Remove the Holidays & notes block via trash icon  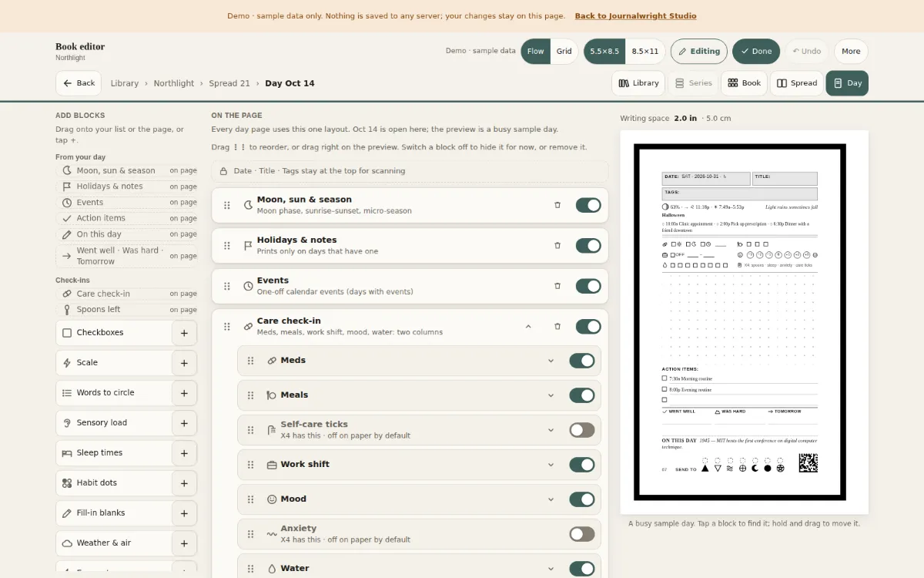tap(557, 245)
